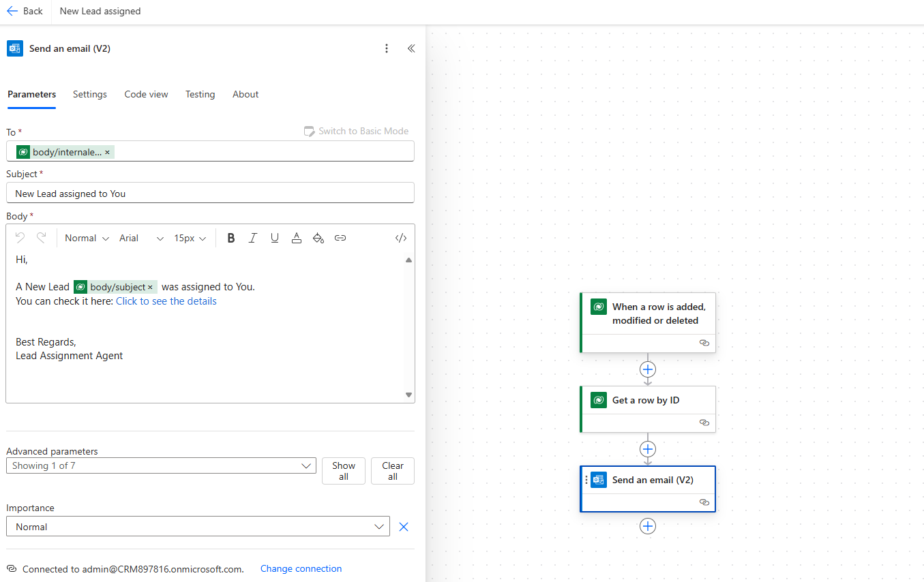Click the chain icon on the trigger card
924x582 pixels.
pyautogui.click(x=704, y=343)
